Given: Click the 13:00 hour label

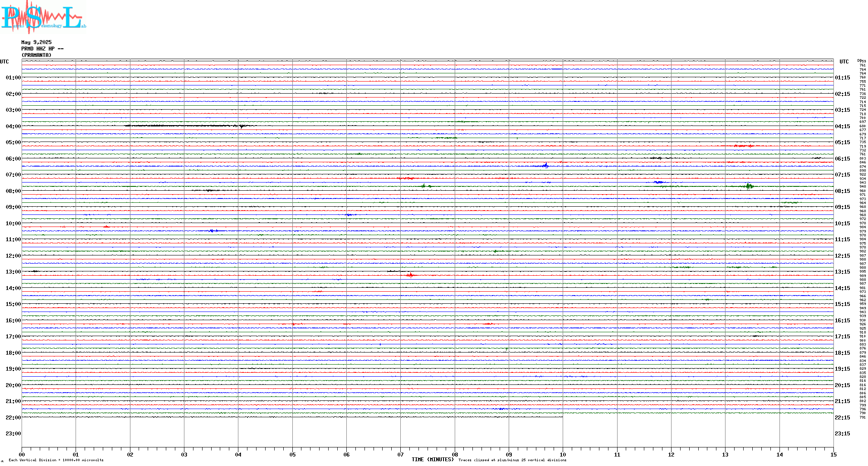Looking at the screenshot, I should point(13,272).
